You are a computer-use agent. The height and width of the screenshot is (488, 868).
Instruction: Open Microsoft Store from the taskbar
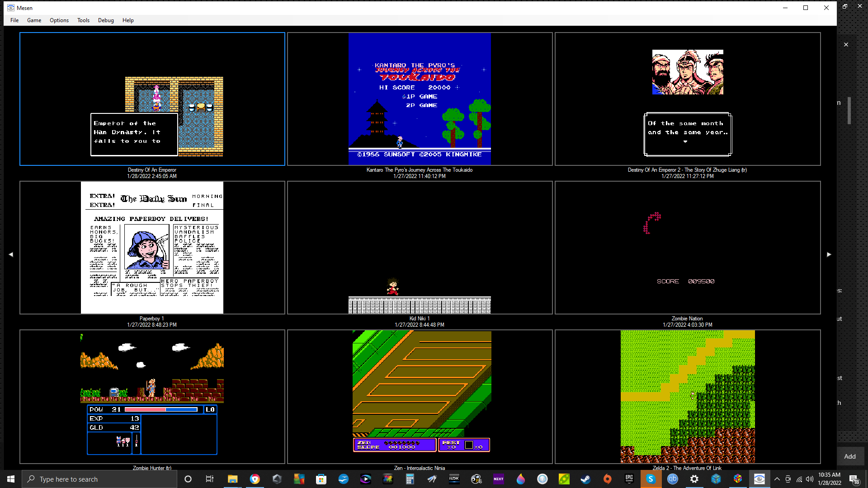click(x=321, y=479)
